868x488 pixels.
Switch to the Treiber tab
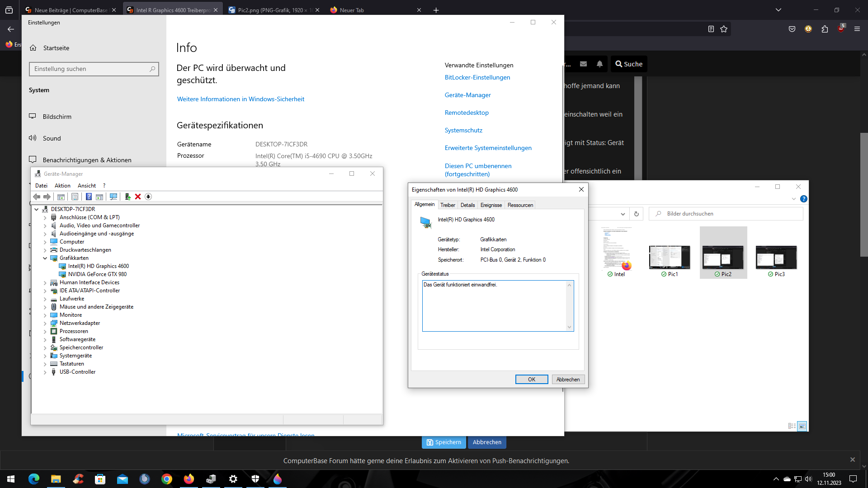tap(448, 205)
